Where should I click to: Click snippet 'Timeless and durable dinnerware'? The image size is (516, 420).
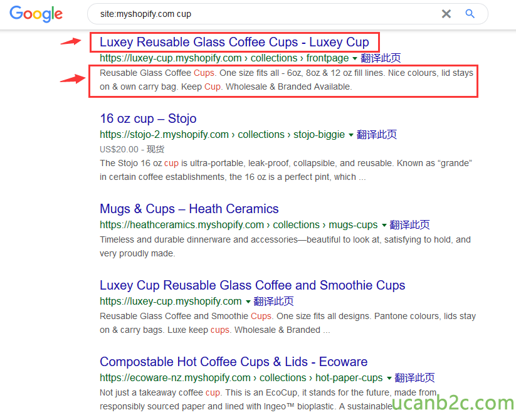click(x=285, y=246)
